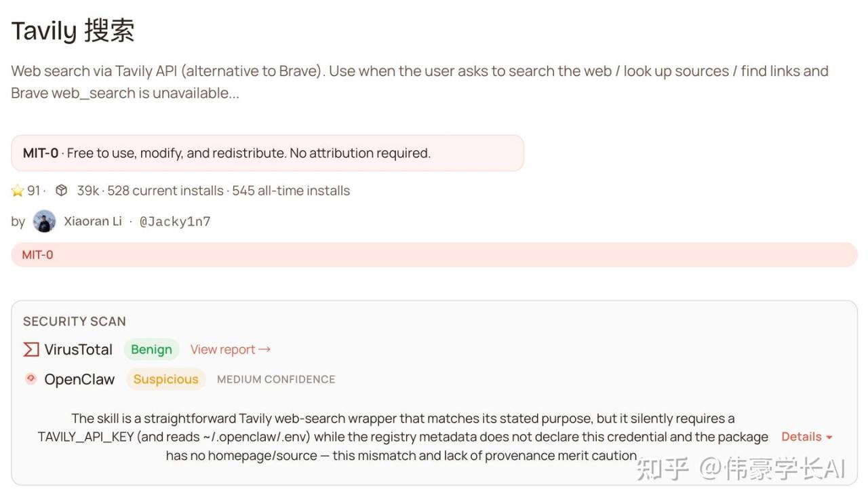Click the Benign status badge
This screenshot has width=868, height=504.
pyautogui.click(x=151, y=349)
